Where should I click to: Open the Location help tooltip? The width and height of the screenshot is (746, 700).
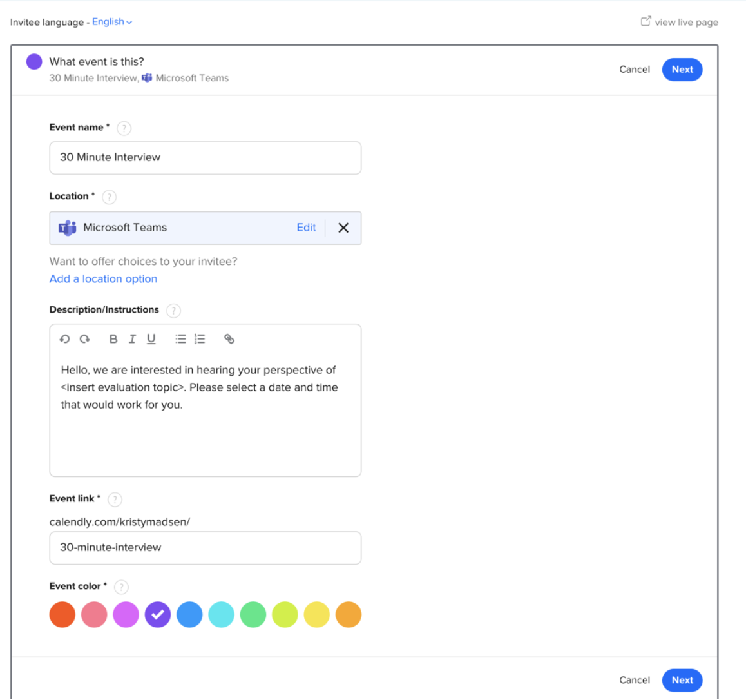pos(109,197)
